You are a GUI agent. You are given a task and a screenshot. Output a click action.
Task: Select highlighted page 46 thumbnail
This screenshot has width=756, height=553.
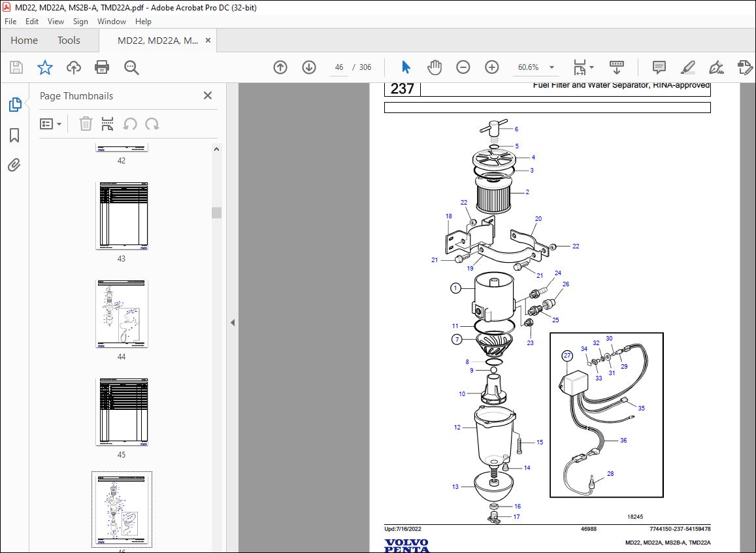[122, 510]
